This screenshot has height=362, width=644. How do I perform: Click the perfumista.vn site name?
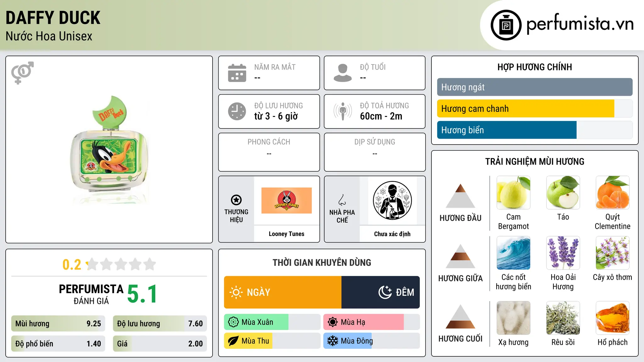580,24
